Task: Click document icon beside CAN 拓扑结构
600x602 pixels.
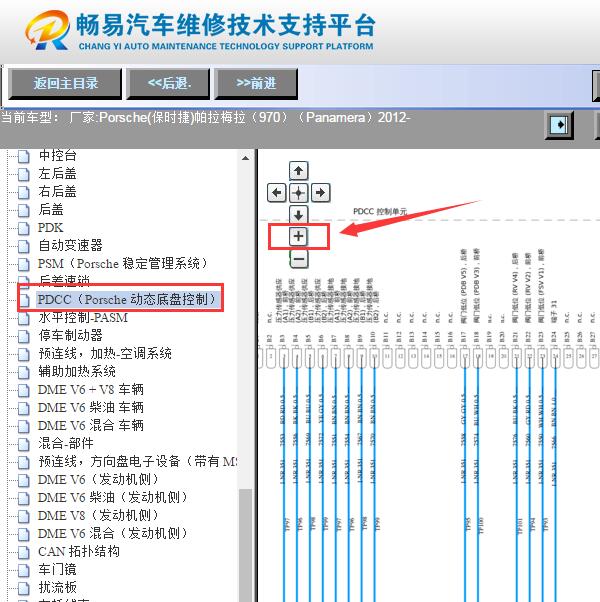Action: pos(23,552)
